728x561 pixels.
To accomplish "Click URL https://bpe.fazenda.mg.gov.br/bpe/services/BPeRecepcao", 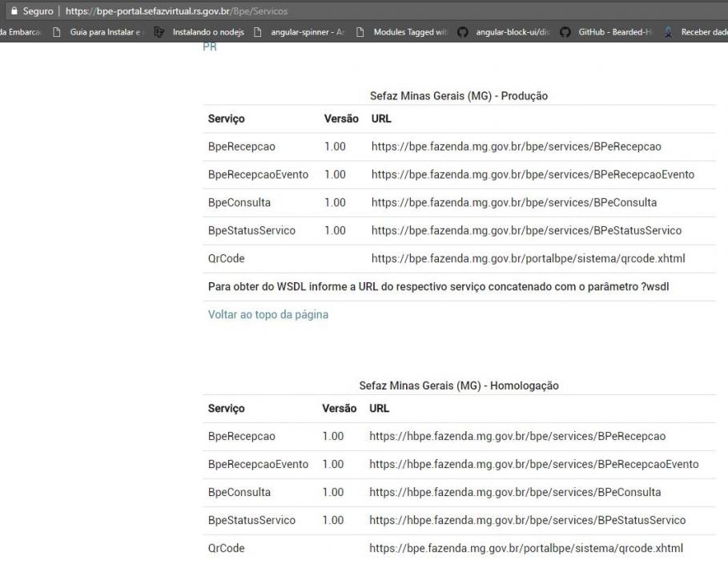I will (x=517, y=147).
